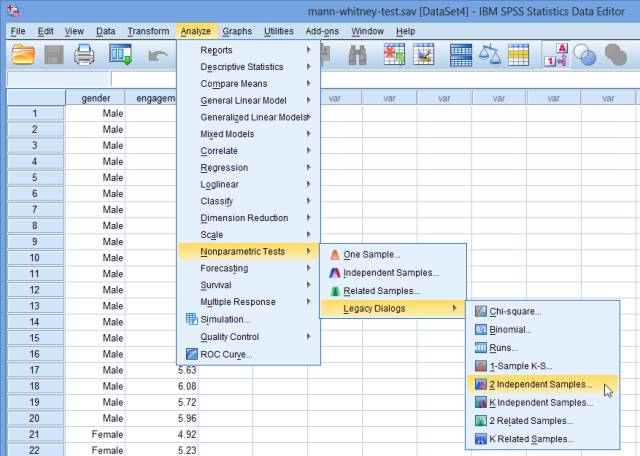Click the Binomial item icon
This screenshot has height=456, width=640.
point(481,329)
